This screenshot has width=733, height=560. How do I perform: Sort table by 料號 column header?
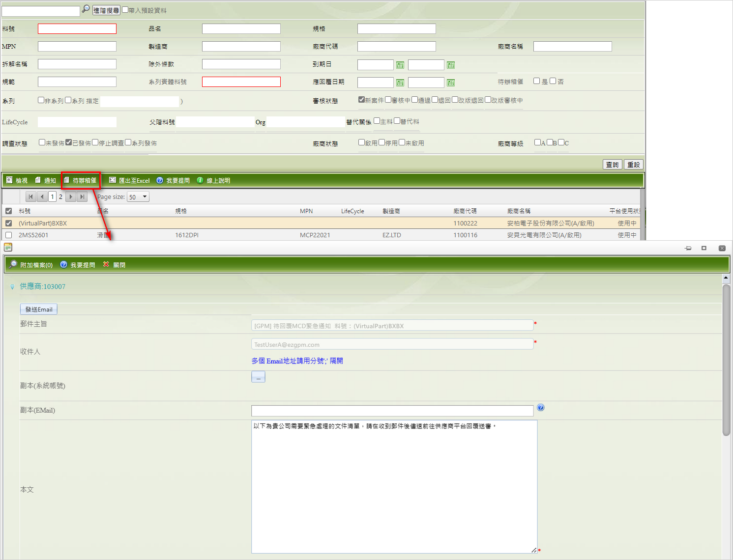[25, 211]
